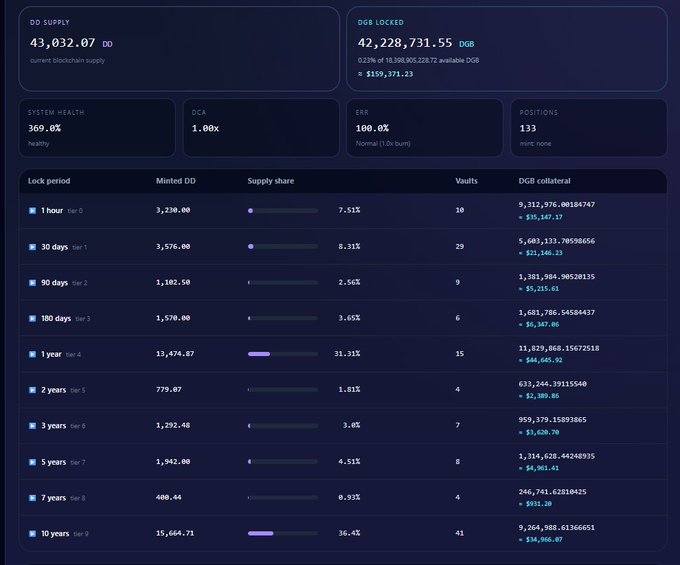This screenshot has width=680, height=565.
Task: Click the $35,147.17 collateral value
Action: click(x=544, y=217)
